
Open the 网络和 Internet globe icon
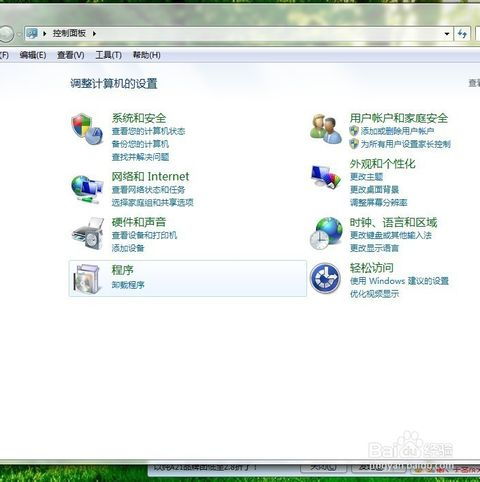[87, 189]
